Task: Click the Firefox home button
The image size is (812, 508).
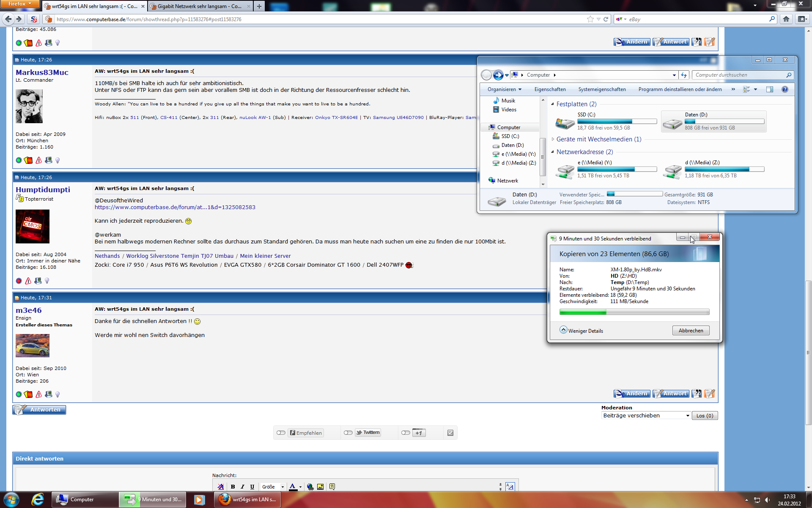Action: tap(786, 19)
